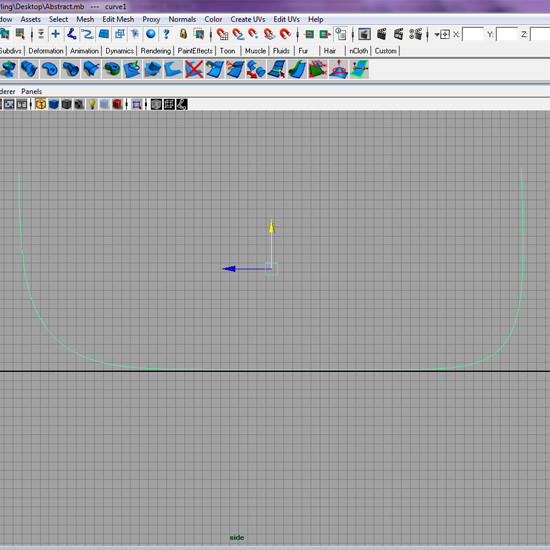
Task: Click the Rebuild Surfaces shelf icon
Action: click(x=318, y=69)
